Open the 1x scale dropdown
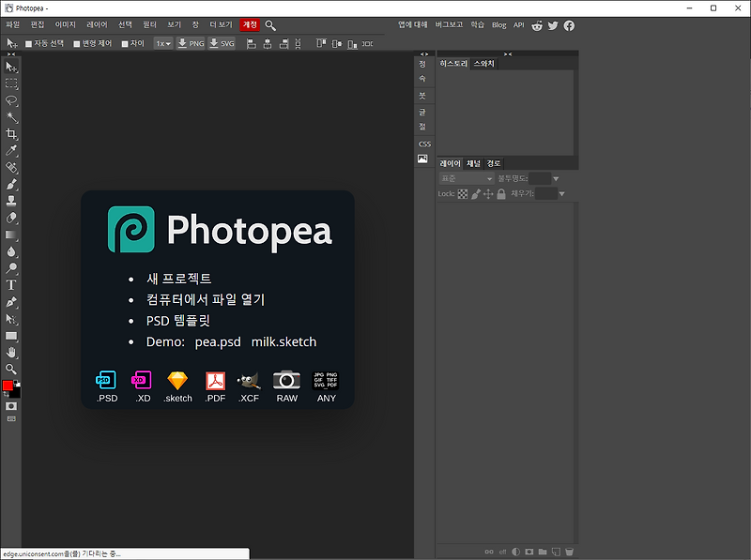 (163, 43)
